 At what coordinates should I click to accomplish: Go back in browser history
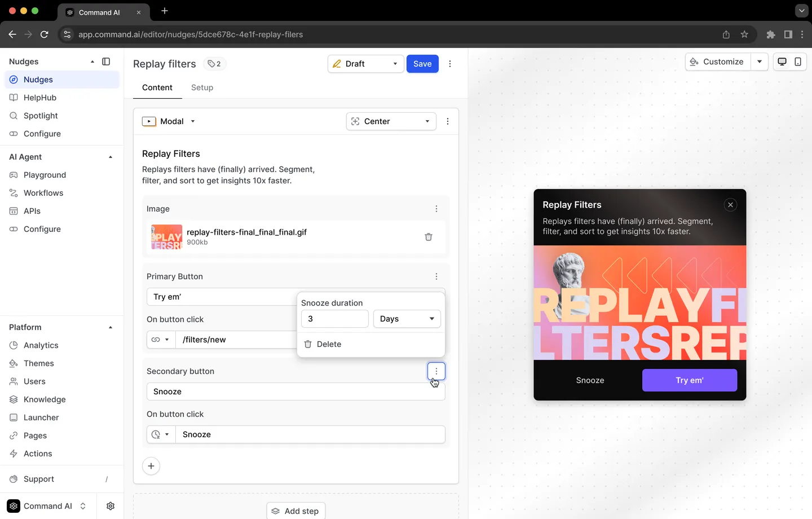point(12,34)
